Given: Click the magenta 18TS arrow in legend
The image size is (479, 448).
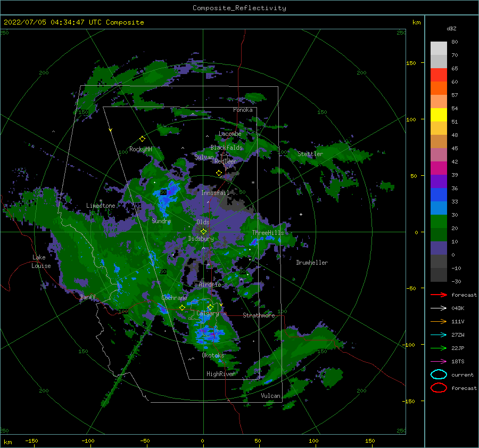Looking at the screenshot, I should (x=439, y=362).
